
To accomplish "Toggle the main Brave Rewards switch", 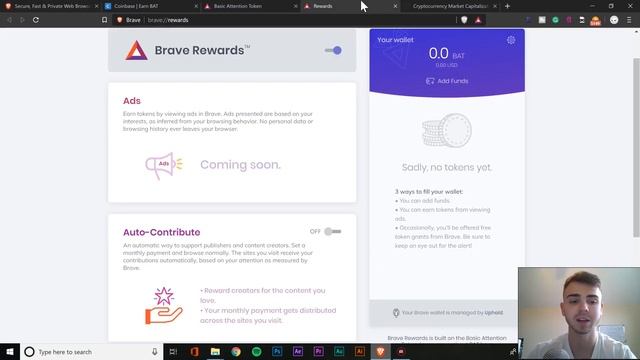I will (333, 51).
